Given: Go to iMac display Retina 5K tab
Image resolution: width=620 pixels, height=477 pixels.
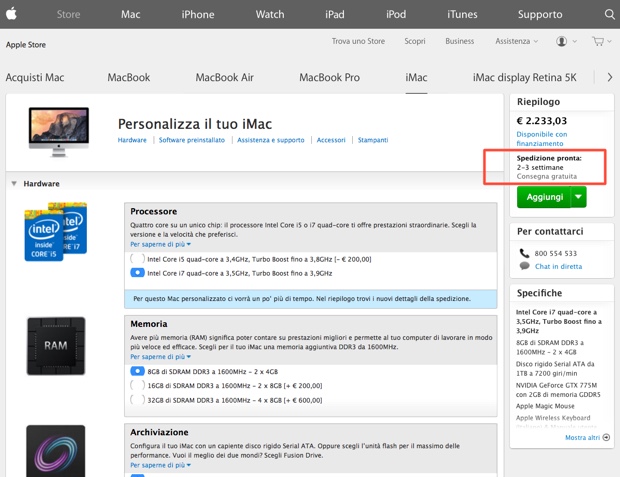Looking at the screenshot, I should pyautogui.click(x=525, y=78).
